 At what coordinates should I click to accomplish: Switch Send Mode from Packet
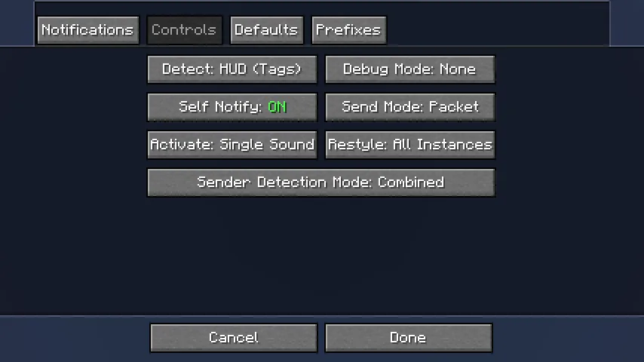coord(410,107)
